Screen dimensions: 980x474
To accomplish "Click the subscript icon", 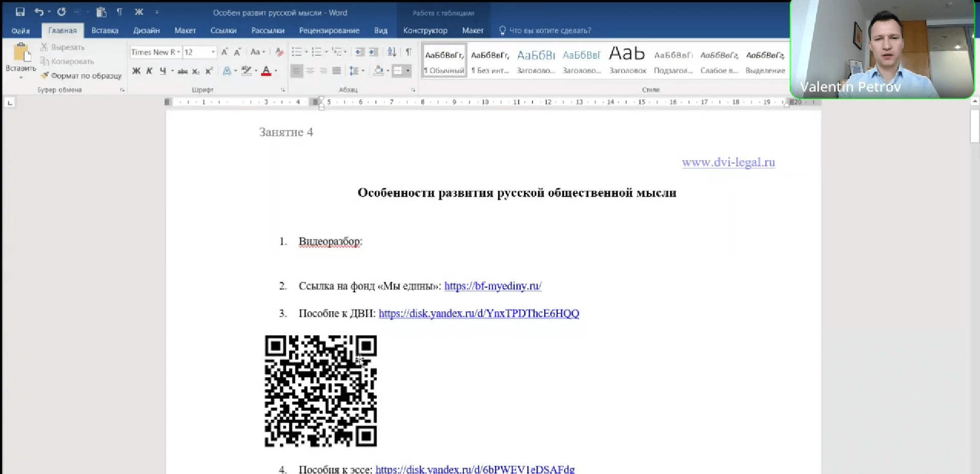I will [196, 71].
